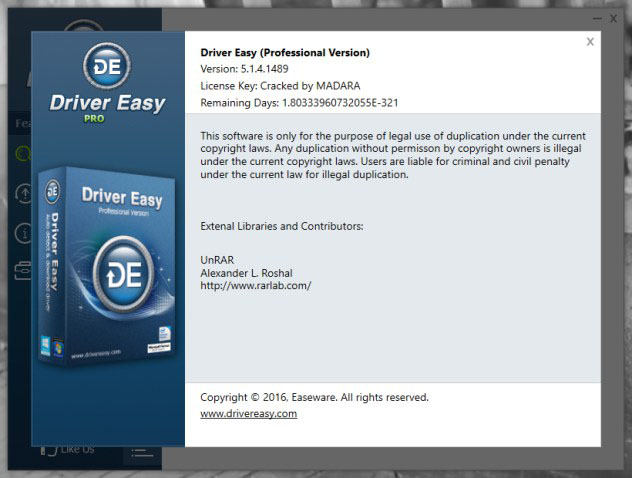Minimize the Driver Easy main window
Screen dimensions: 632x478
pyautogui.click(x=597, y=19)
